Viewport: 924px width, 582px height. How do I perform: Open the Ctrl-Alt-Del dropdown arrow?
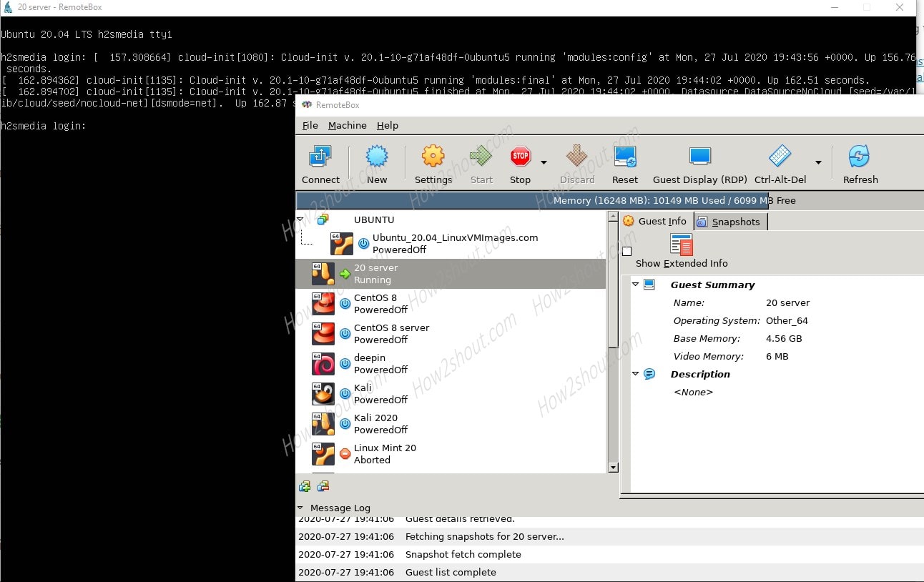pyautogui.click(x=818, y=163)
